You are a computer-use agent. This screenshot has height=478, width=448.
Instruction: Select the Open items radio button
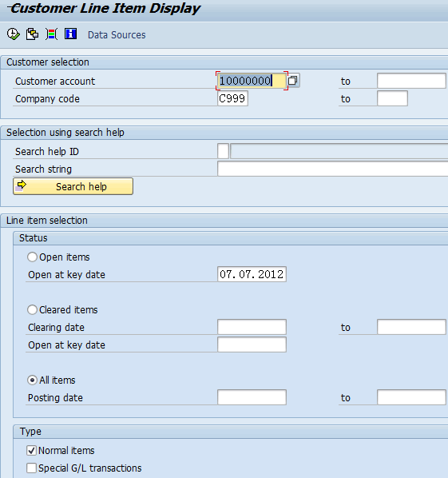click(x=32, y=257)
